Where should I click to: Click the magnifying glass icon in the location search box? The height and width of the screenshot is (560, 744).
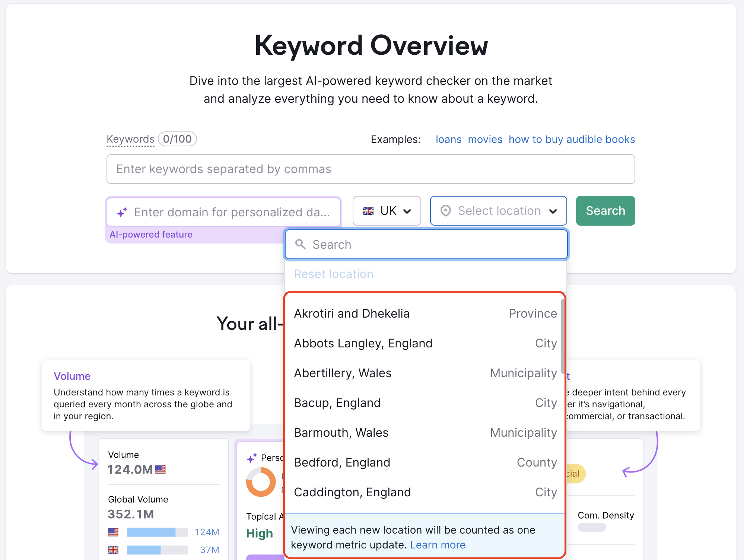pyautogui.click(x=301, y=244)
